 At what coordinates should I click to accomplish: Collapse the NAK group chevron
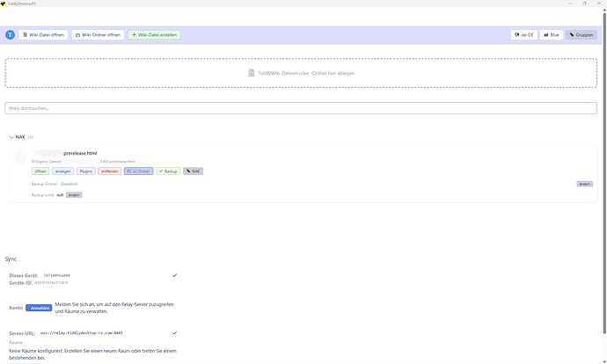click(11, 137)
